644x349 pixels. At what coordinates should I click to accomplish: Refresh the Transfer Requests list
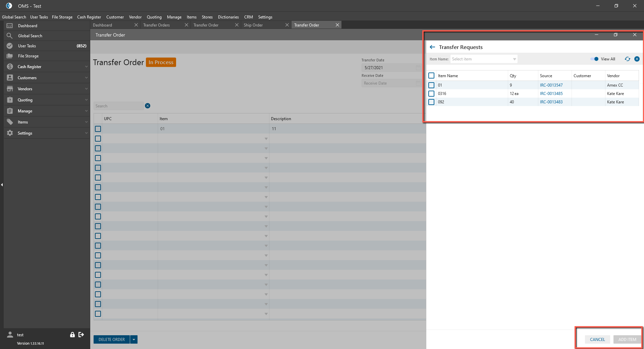[628, 59]
